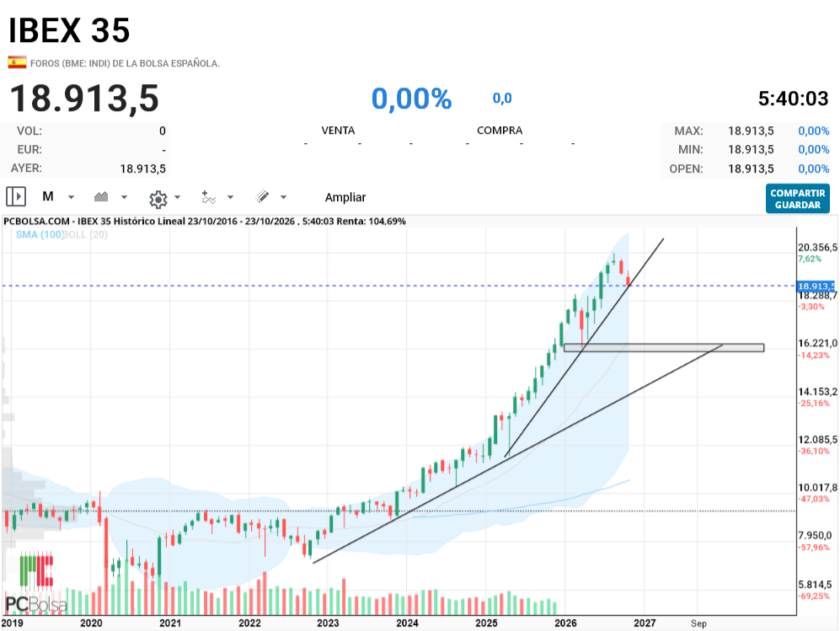Viewport: 840px width, 631px height.
Task: Open the chart type area icon
Action: click(x=101, y=196)
